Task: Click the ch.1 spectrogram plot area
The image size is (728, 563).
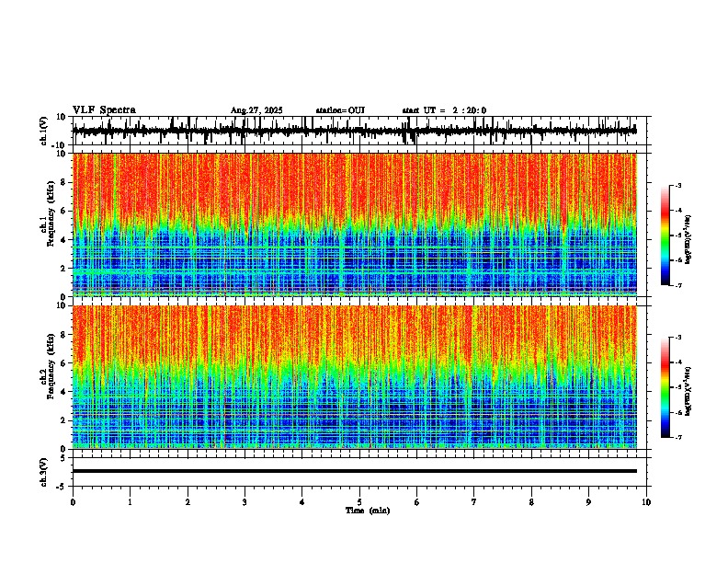Action: point(355,224)
